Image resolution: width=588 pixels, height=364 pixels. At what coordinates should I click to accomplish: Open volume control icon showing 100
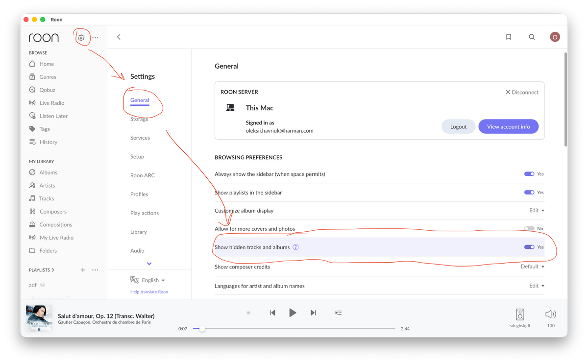pyautogui.click(x=551, y=314)
